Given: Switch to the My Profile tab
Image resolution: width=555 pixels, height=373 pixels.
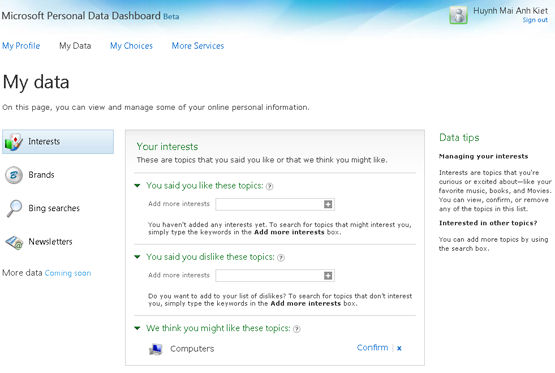Looking at the screenshot, I should tap(21, 46).
